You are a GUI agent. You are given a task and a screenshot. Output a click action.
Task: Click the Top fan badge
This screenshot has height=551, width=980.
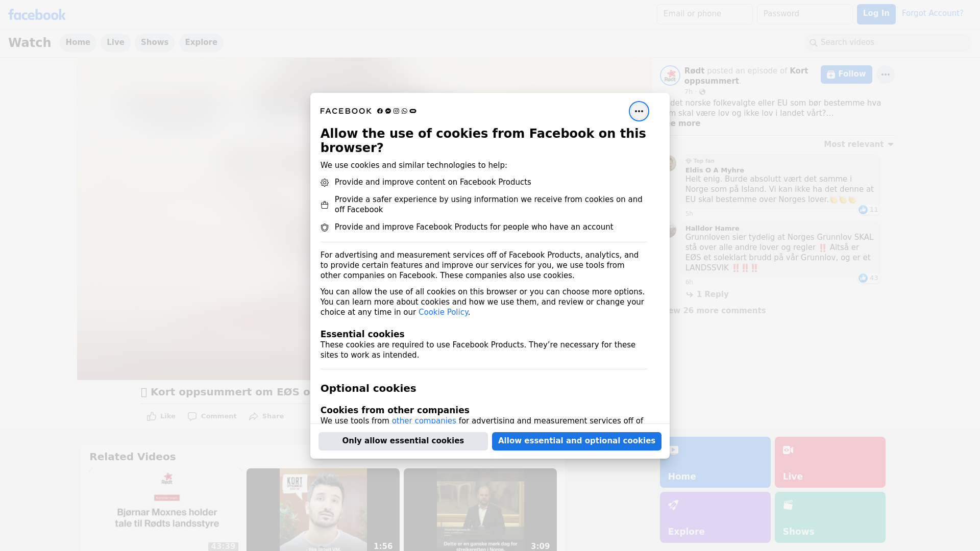point(700,161)
